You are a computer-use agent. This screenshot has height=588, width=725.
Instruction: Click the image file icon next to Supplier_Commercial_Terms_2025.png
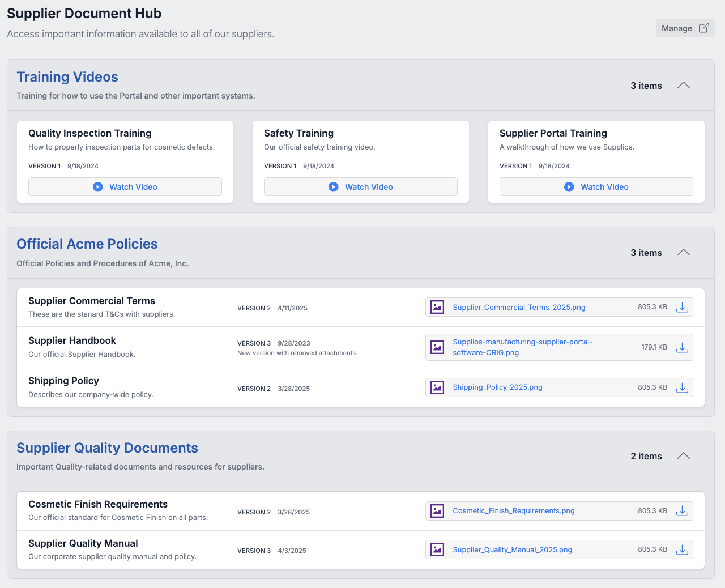(437, 307)
